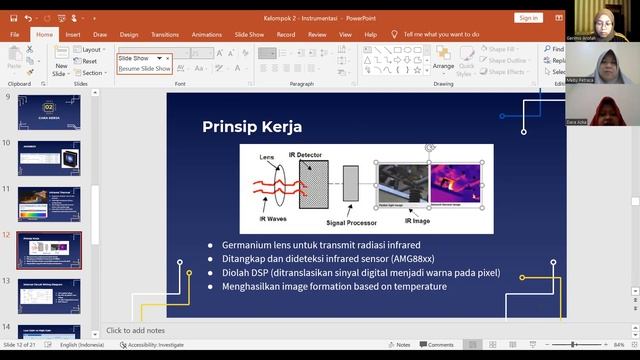Click the slide title Prinsip Kerja
The image size is (640, 360).
tap(252, 127)
